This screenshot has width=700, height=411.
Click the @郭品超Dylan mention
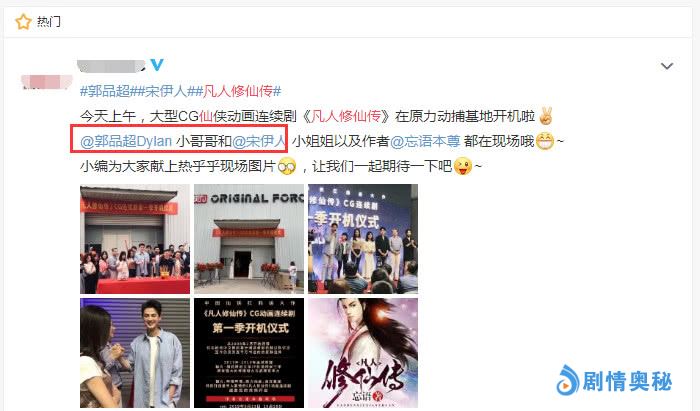[126, 141]
